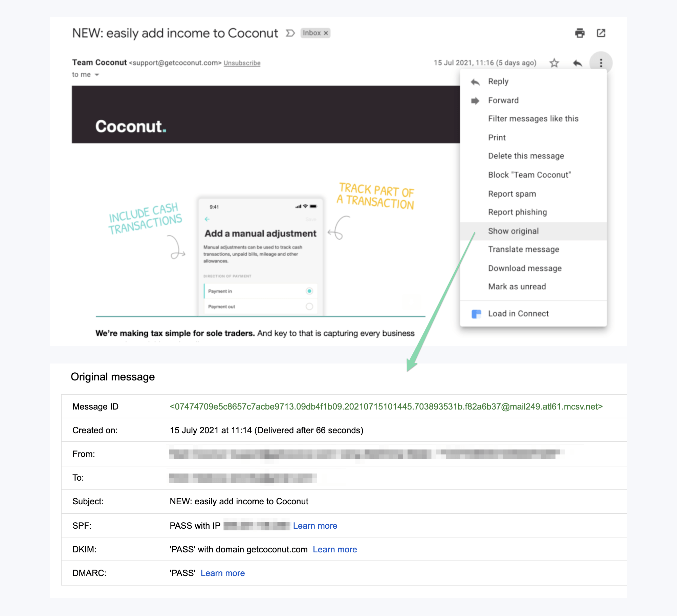Image resolution: width=677 pixels, height=616 pixels.
Task: Select Mark as unread
Action: pyautogui.click(x=533, y=287)
